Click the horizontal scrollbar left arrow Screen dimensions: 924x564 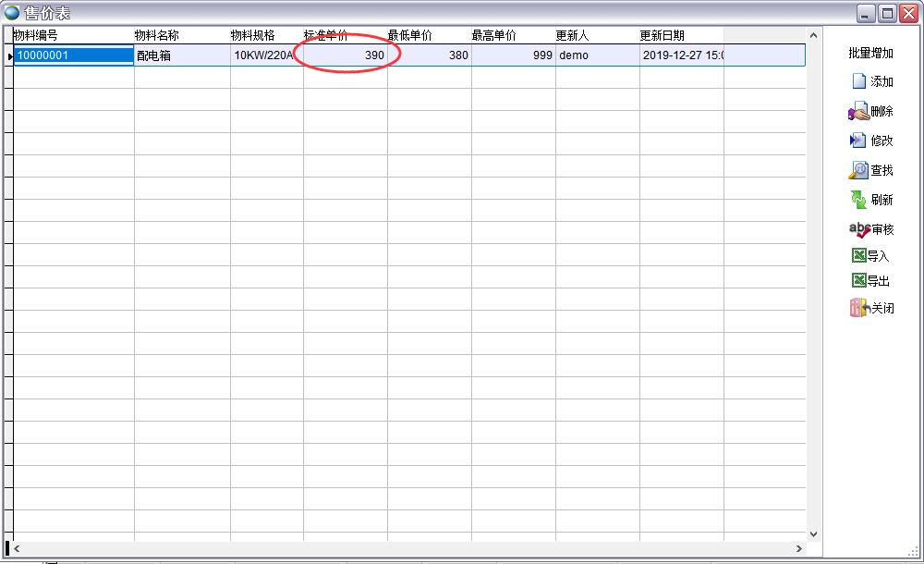coord(17,548)
